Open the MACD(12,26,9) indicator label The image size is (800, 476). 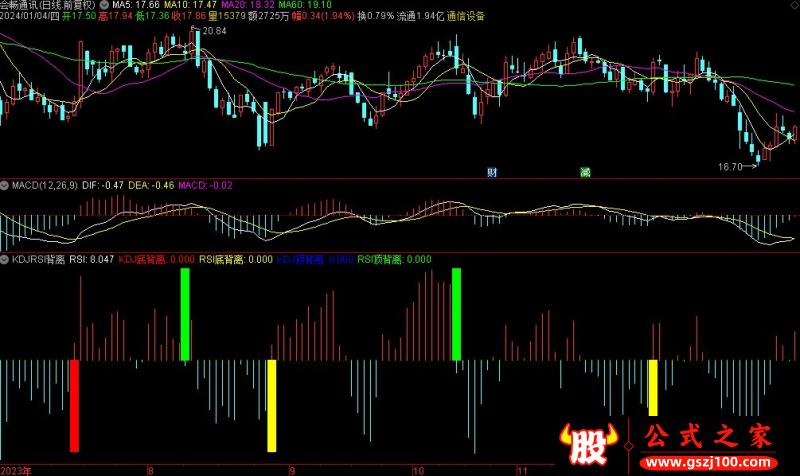(46, 185)
